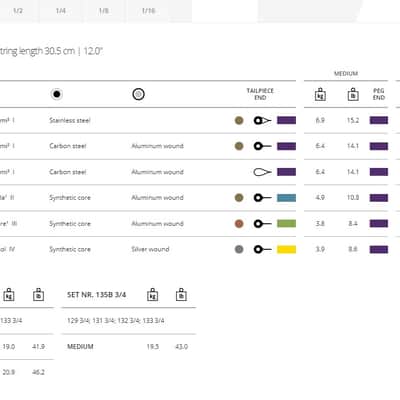Switch to the 1/8 size tab

pos(104,11)
